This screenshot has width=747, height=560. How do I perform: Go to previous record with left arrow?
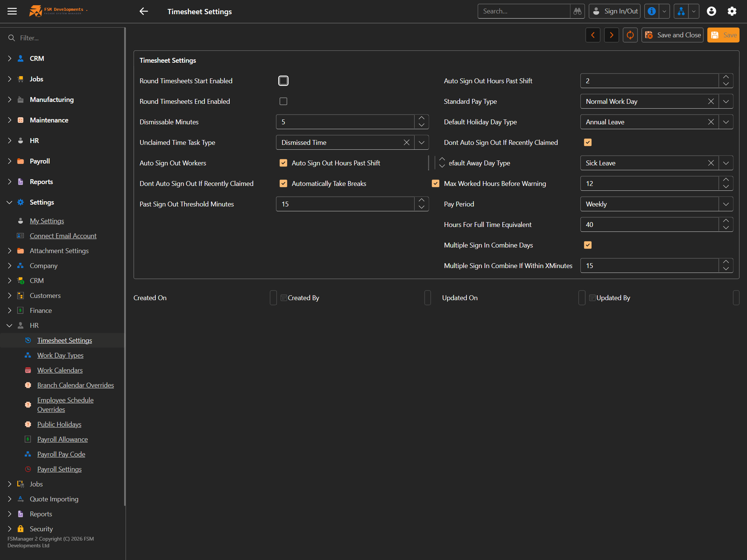593,35
